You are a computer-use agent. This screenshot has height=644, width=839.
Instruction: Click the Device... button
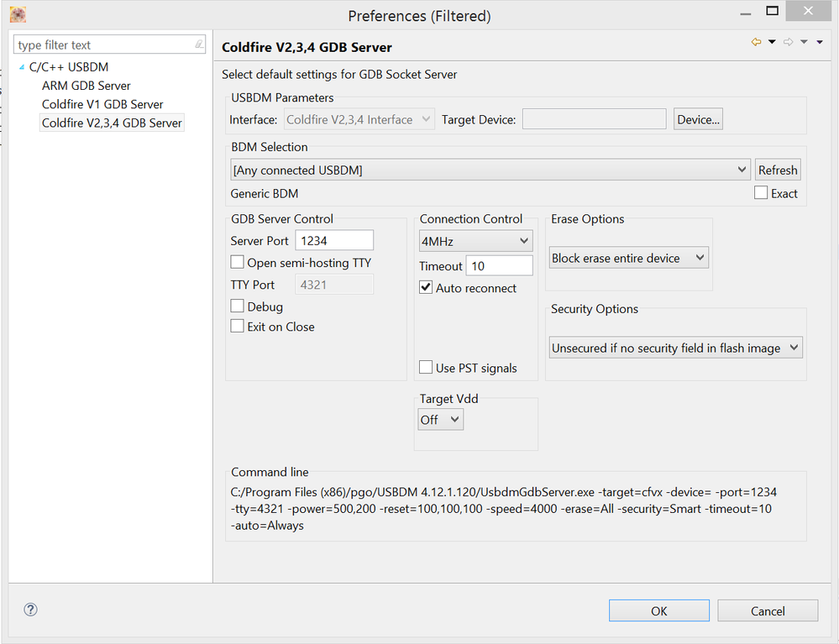click(x=698, y=119)
